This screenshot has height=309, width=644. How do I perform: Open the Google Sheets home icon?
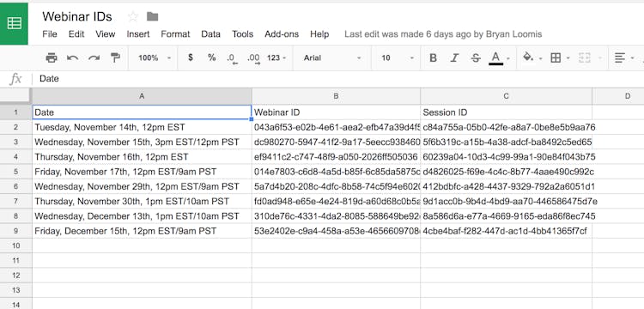[14, 23]
